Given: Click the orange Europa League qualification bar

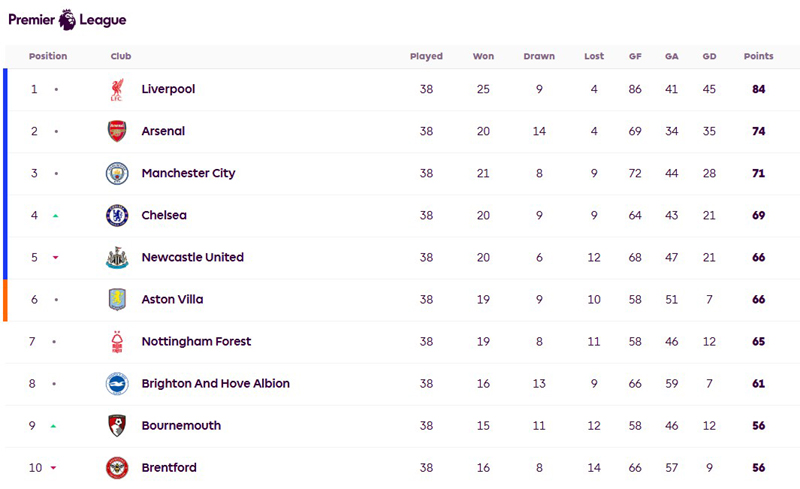Looking at the screenshot, I should 5,300.
